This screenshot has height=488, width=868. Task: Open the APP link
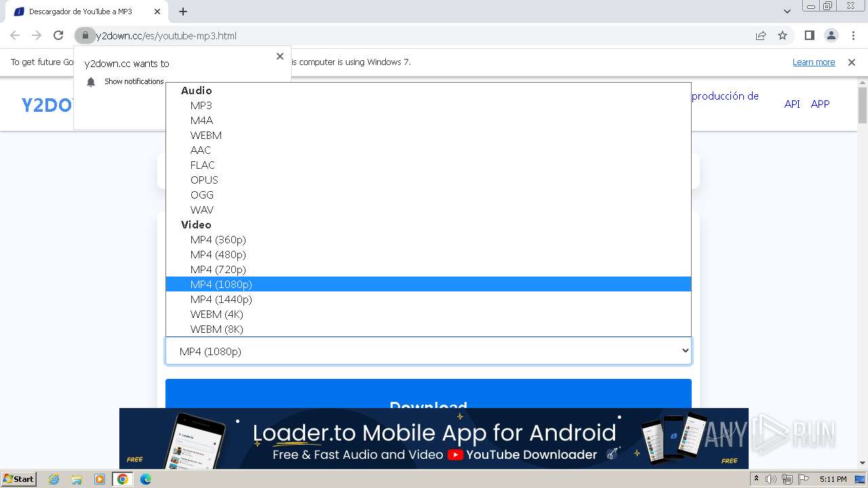(x=821, y=104)
